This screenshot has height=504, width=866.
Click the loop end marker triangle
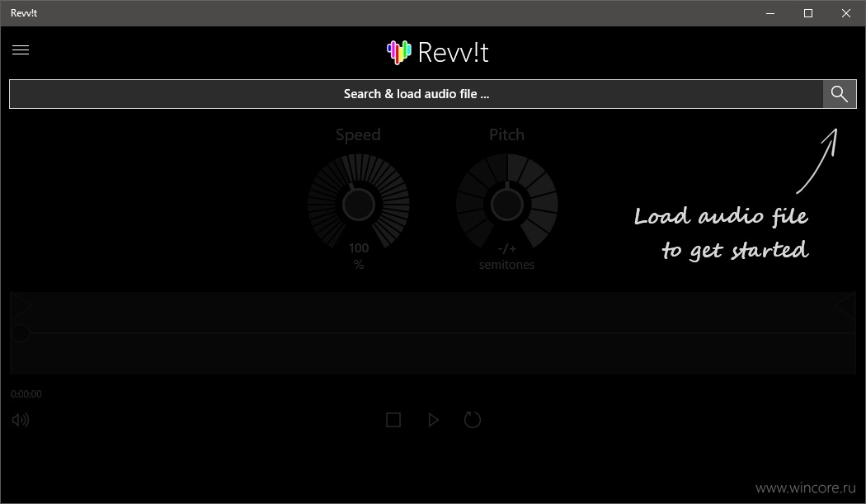pos(845,305)
